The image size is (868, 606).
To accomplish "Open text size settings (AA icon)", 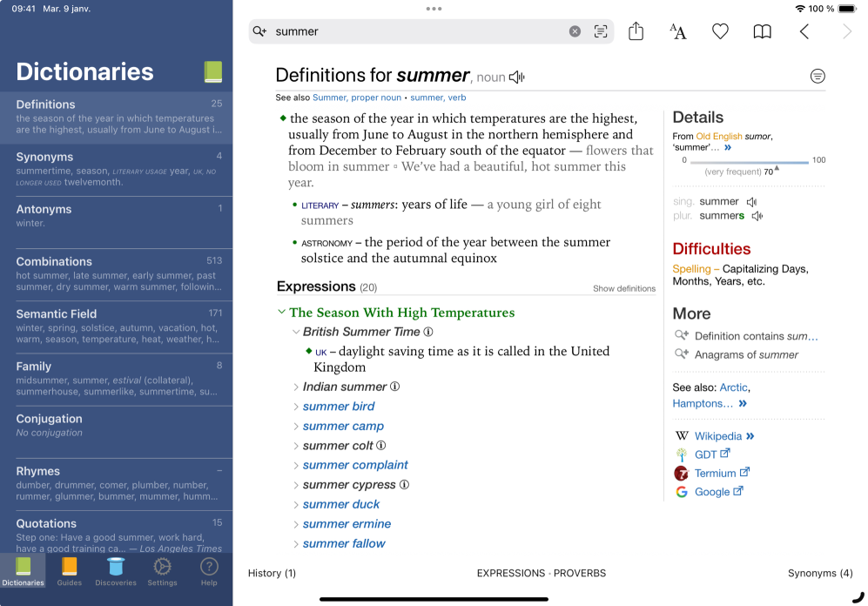I will pos(677,31).
